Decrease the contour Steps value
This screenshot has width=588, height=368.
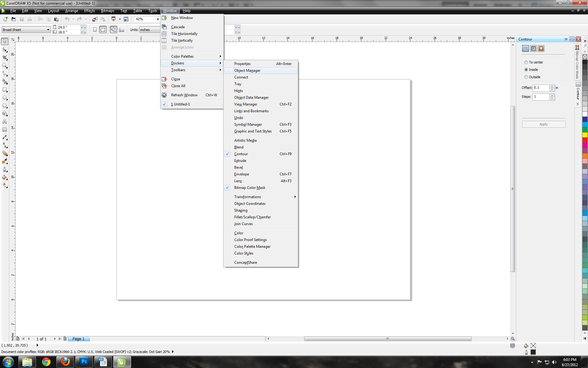pos(552,98)
